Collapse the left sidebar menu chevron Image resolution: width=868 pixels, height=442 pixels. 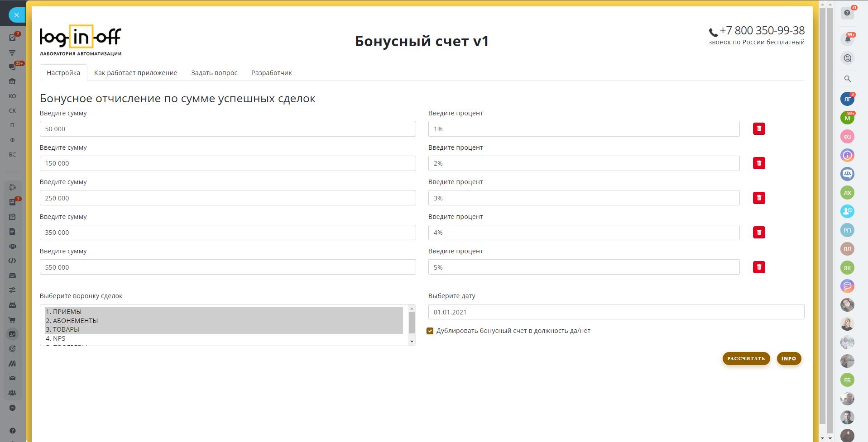pos(12,408)
